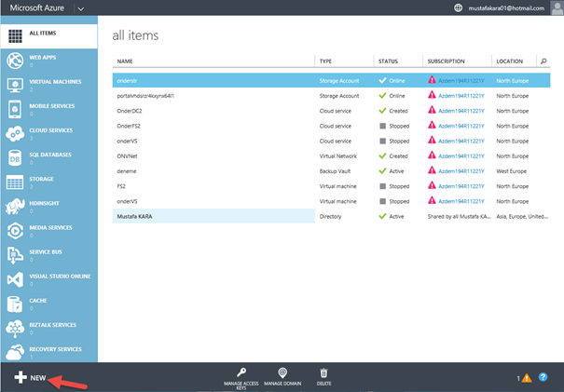Sort by the TYPE column header
The width and height of the screenshot is (564, 392).
pos(325,61)
